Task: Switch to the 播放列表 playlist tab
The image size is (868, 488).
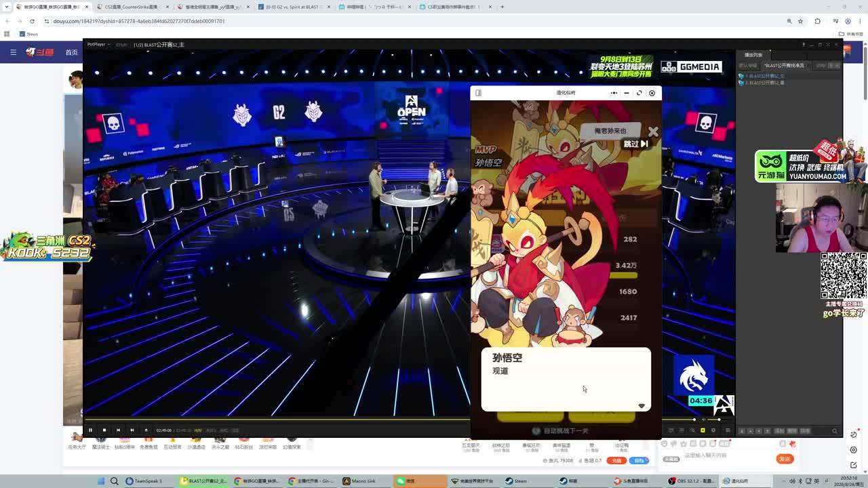Action: (753, 55)
